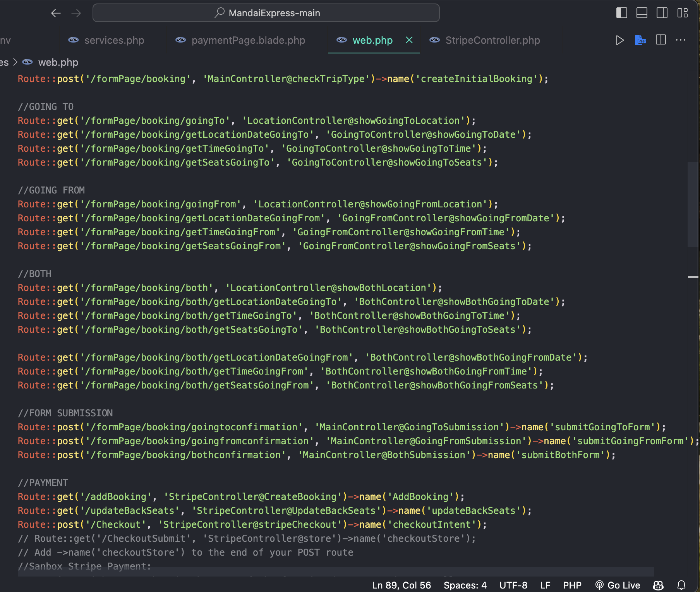The image size is (700, 592).
Task: Click the PHP icon in the web.php breadcrumb
Action: pyautogui.click(x=27, y=62)
